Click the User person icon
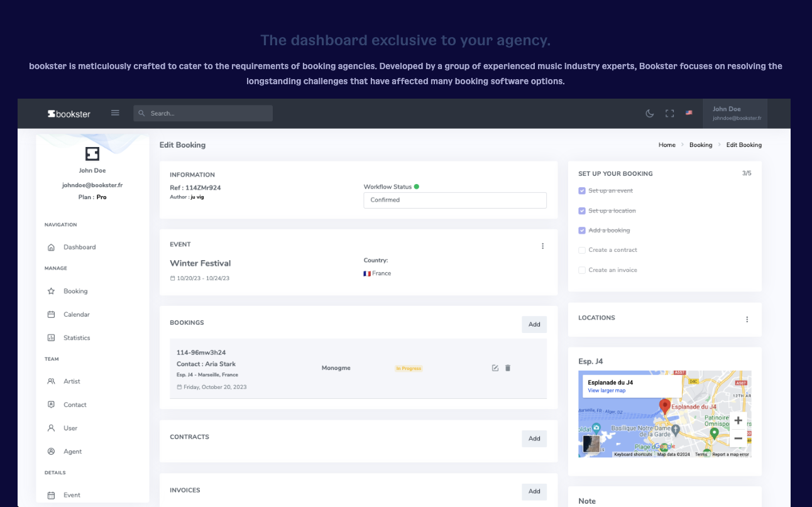This screenshot has height=507, width=812. pyautogui.click(x=51, y=428)
